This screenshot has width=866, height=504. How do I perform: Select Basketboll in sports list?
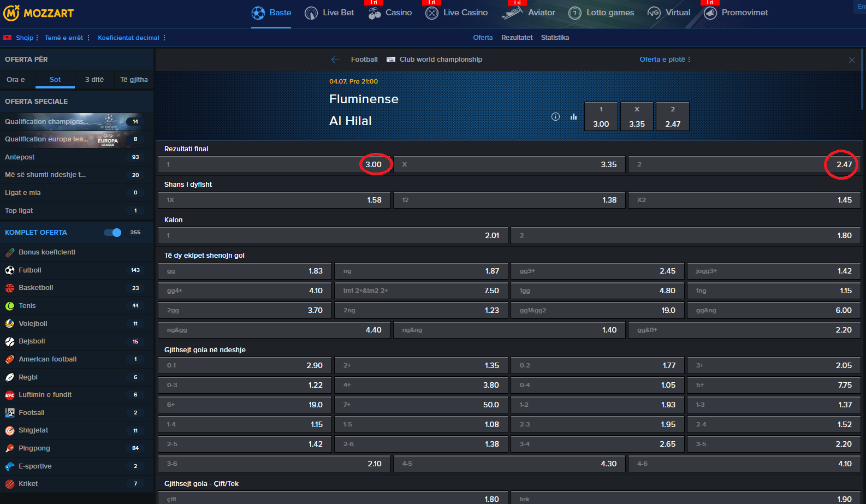76,288
